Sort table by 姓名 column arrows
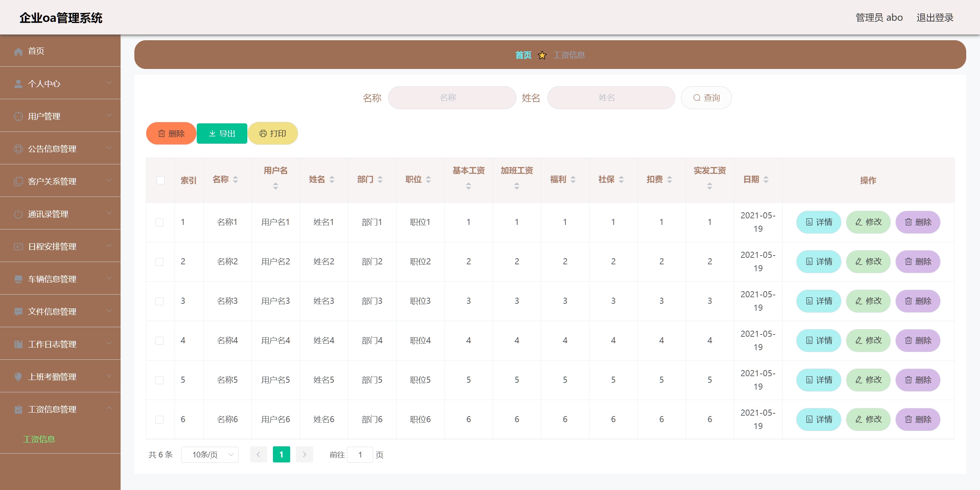This screenshot has height=490, width=980. coord(332,179)
